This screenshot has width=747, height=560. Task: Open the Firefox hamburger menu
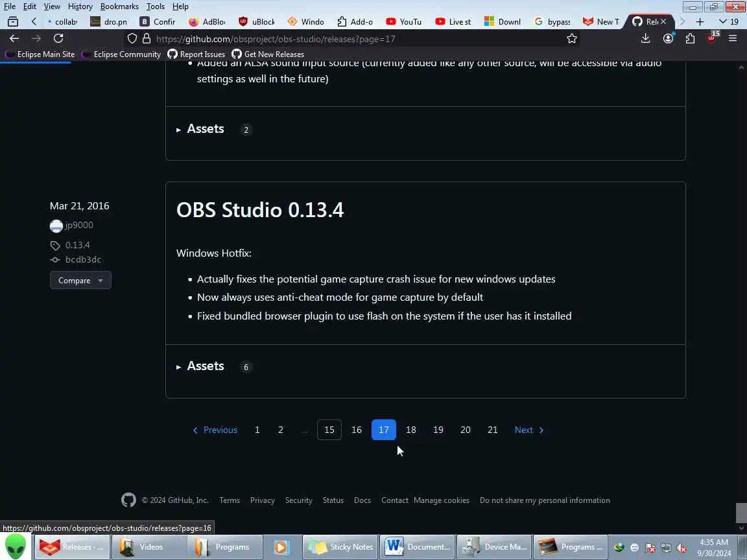[733, 39]
